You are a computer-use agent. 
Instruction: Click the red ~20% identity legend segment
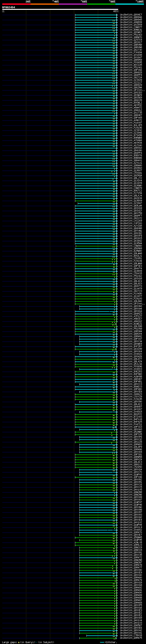click(16, 4)
